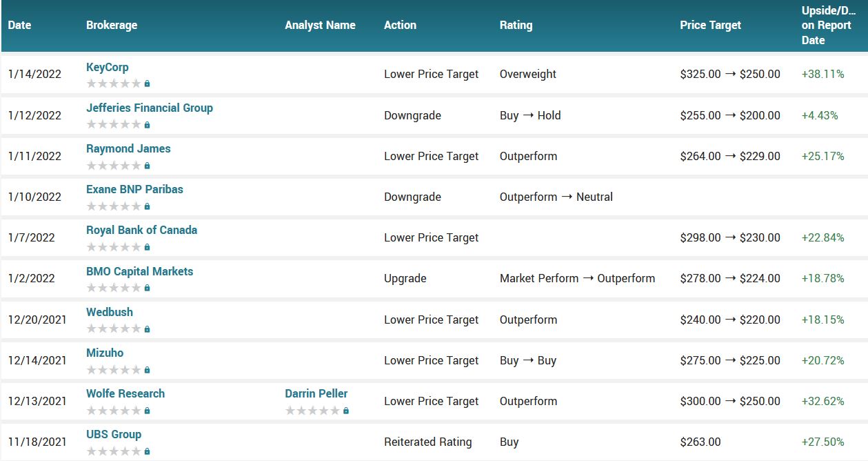868x461 pixels.
Task: Click the lock icon under BMO Capital Markets
Action: click(x=147, y=288)
